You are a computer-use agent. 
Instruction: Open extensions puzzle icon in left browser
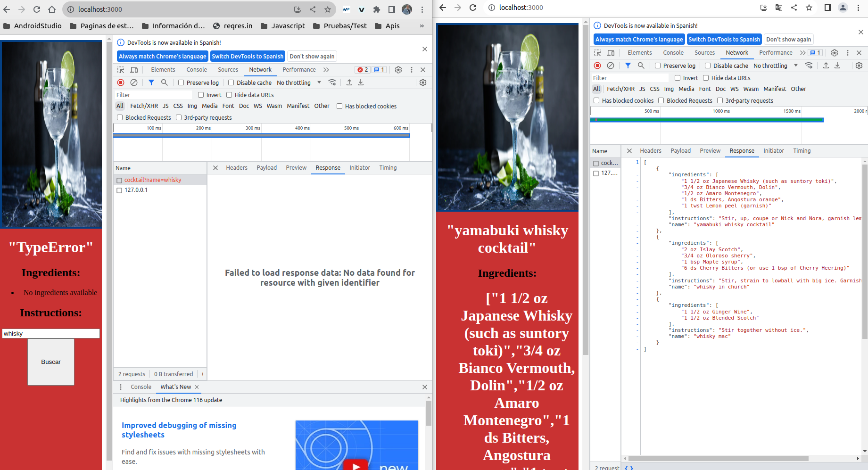377,9
